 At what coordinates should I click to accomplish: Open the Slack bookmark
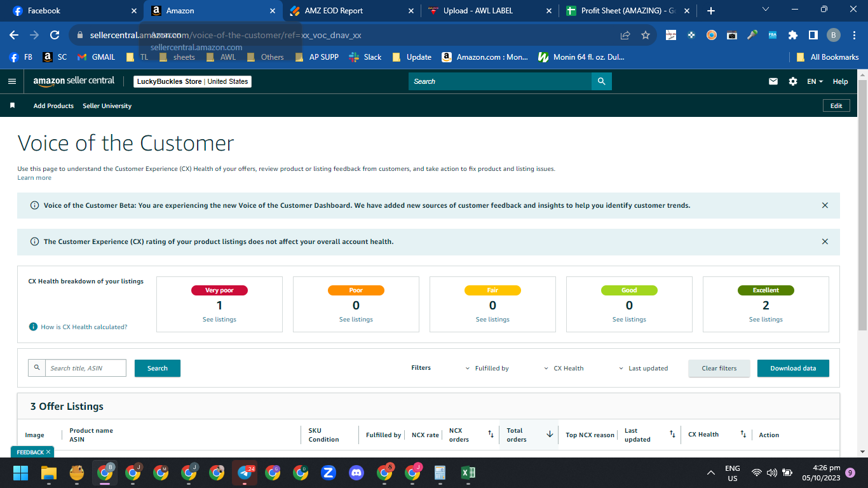click(x=365, y=57)
